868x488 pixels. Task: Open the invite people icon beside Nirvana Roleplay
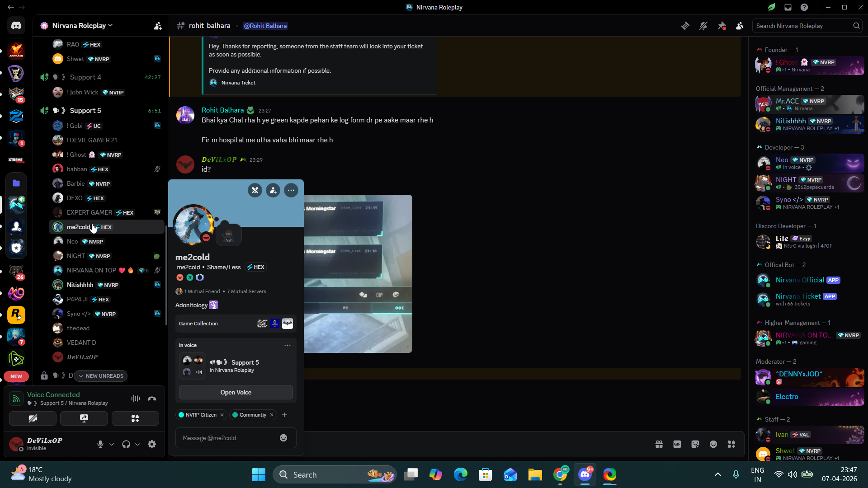click(x=158, y=26)
